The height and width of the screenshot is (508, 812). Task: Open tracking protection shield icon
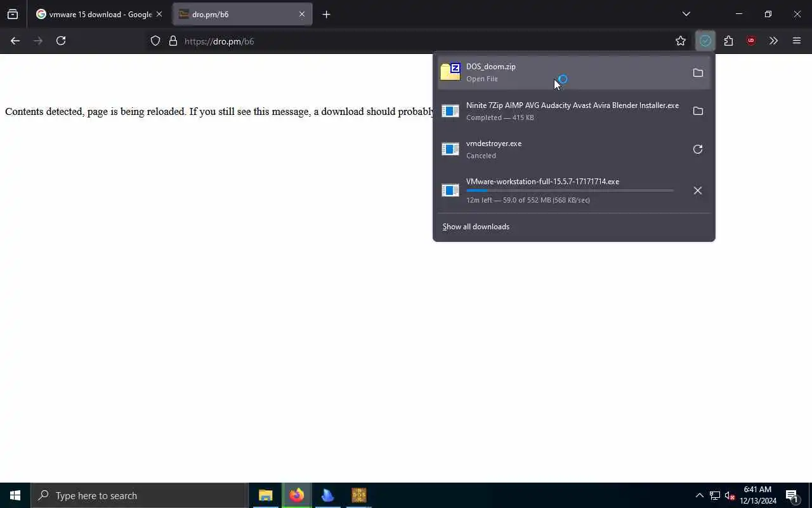(155, 41)
